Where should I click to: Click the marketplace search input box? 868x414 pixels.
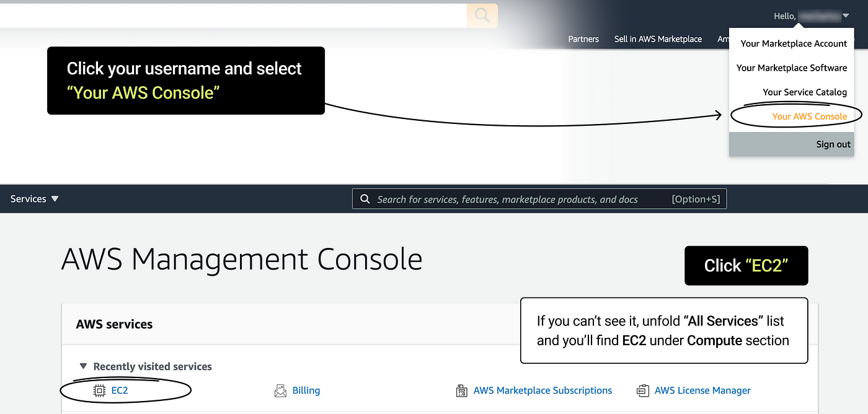[x=233, y=15]
